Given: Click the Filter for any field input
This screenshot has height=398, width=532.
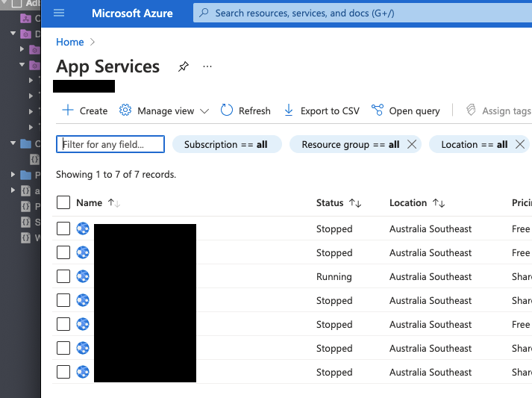Looking at the screenshot, I should point(110,144).
